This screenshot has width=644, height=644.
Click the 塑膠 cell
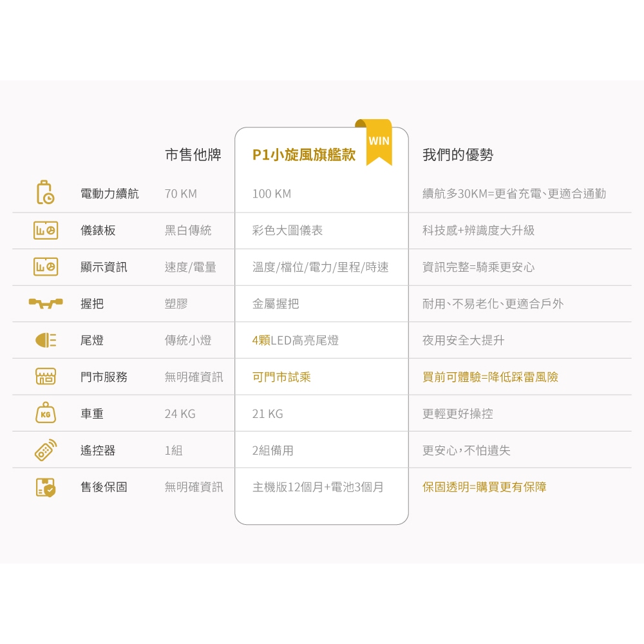point(176,303)
